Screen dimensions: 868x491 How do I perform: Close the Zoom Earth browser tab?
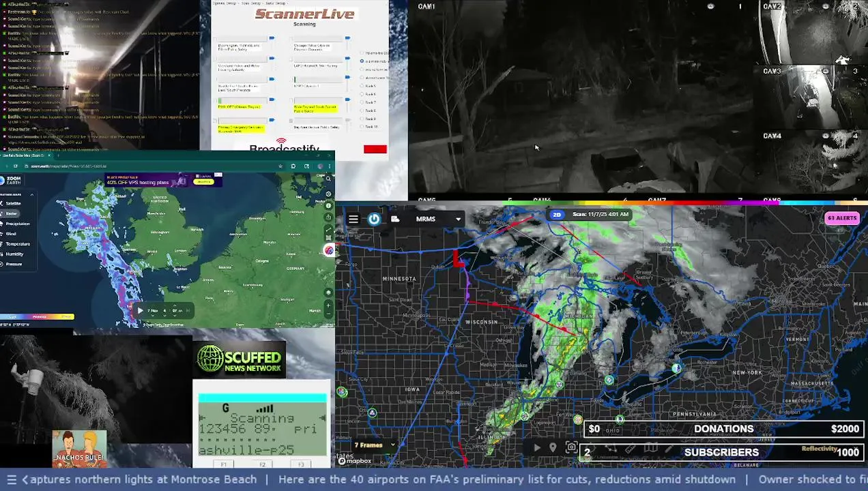pos(49,155)
